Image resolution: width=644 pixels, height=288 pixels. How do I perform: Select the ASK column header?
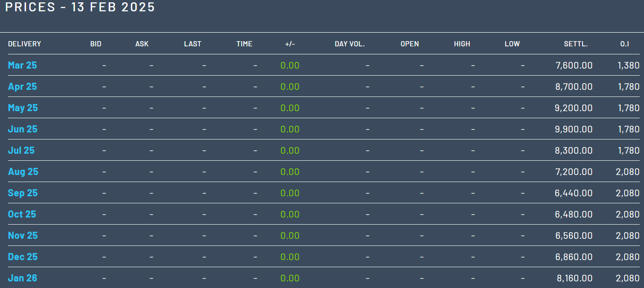[142, 44]
